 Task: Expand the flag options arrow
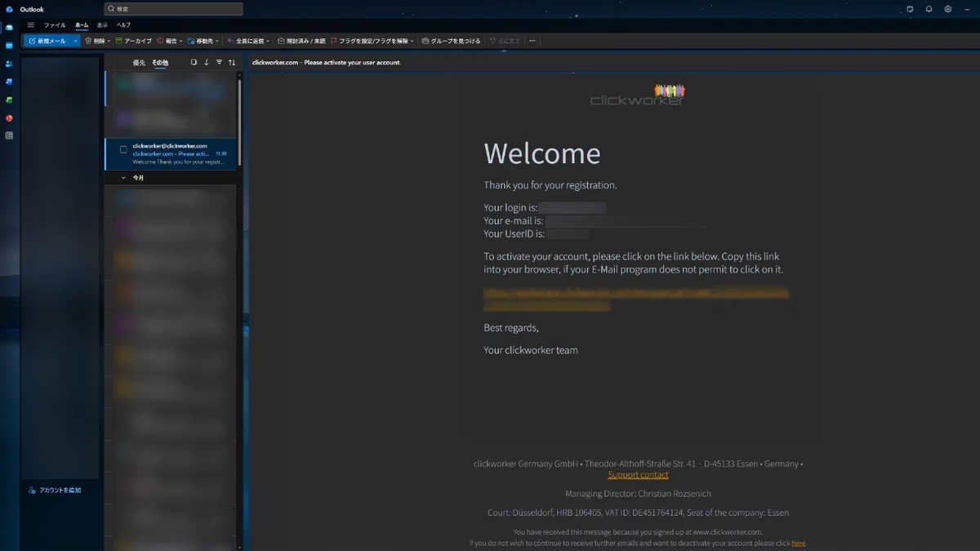pyautogui.click(x=412, y=41)
